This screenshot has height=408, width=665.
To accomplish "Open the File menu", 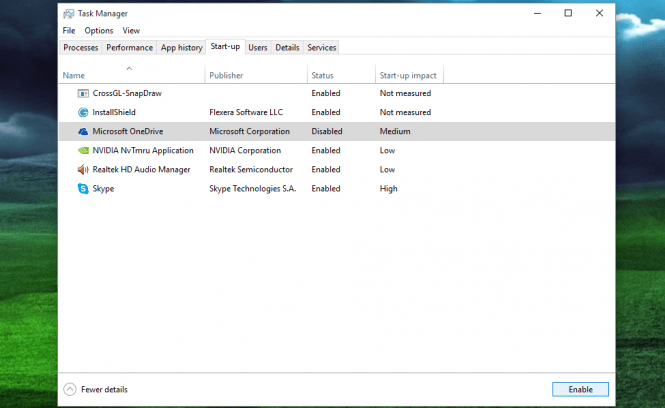I will 69,31.
